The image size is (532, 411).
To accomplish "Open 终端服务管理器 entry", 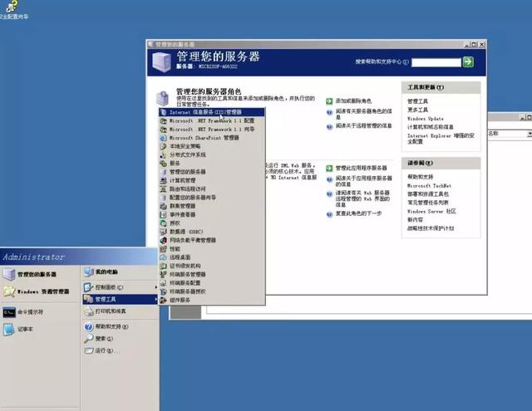I will coord(211,275).
